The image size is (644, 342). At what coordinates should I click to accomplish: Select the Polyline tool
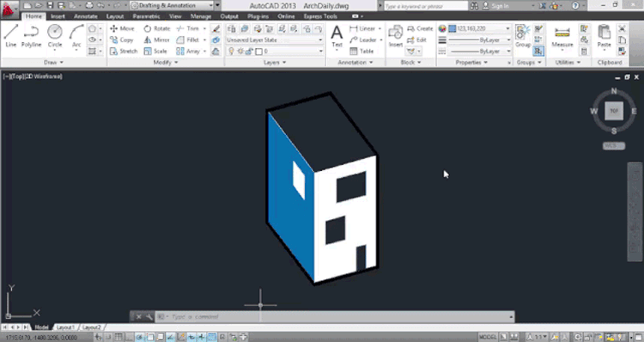coord(31,36)
